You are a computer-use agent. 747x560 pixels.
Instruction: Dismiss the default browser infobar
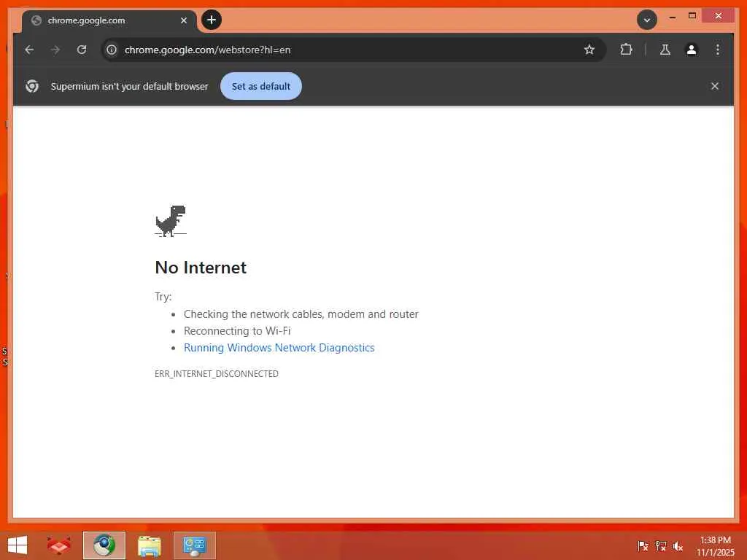(x=715, y=86)
